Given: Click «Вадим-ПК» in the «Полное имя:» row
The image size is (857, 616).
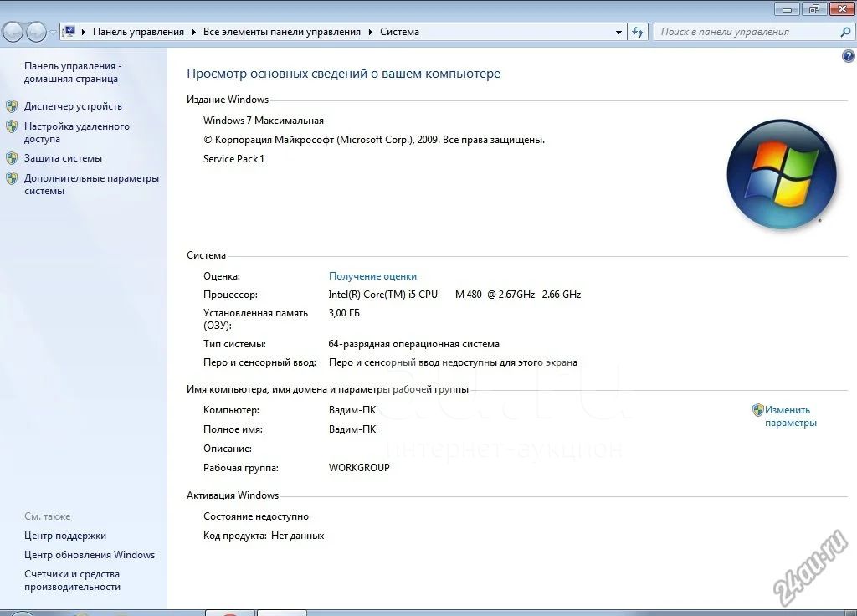Looking at the screenshot, I should pyautogui.click(x=352, y=429).
